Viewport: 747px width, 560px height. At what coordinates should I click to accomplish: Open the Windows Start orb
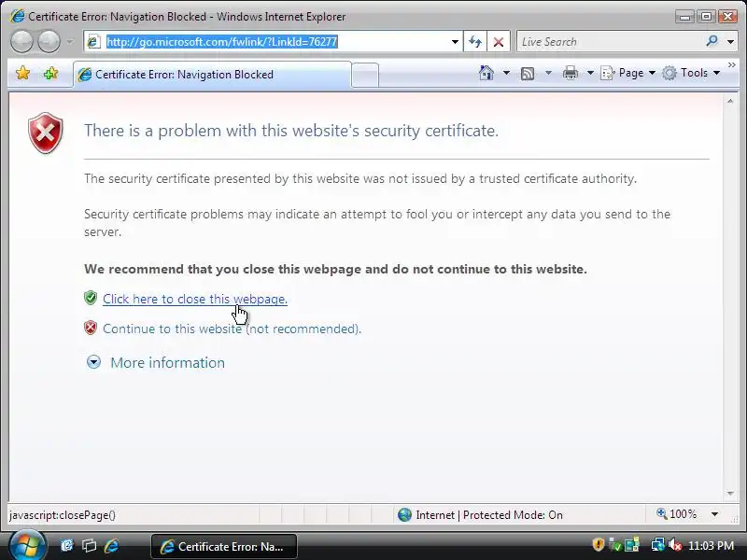pos(27,546)
